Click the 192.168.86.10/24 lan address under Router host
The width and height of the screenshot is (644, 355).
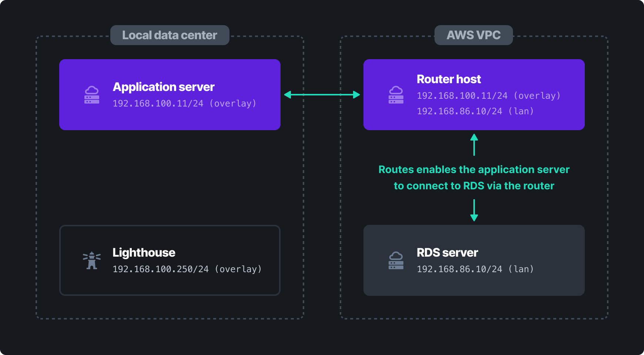[475, 111]
